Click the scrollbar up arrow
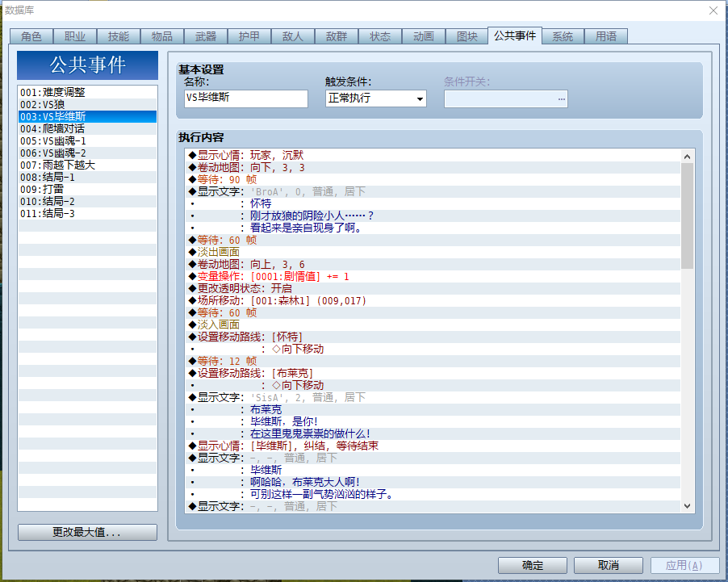The height and width of the screenshot is (582, 728). point(687,157)
